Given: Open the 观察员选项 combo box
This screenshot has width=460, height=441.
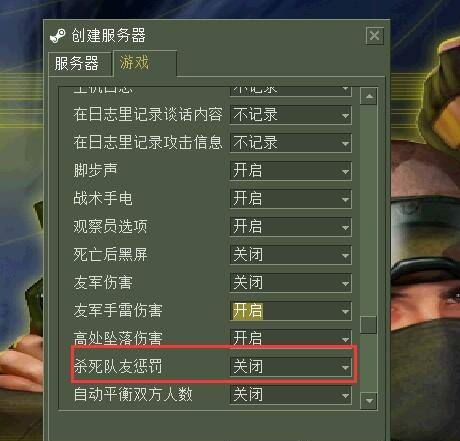Looking at the screenshot, I should click(290, 227).
